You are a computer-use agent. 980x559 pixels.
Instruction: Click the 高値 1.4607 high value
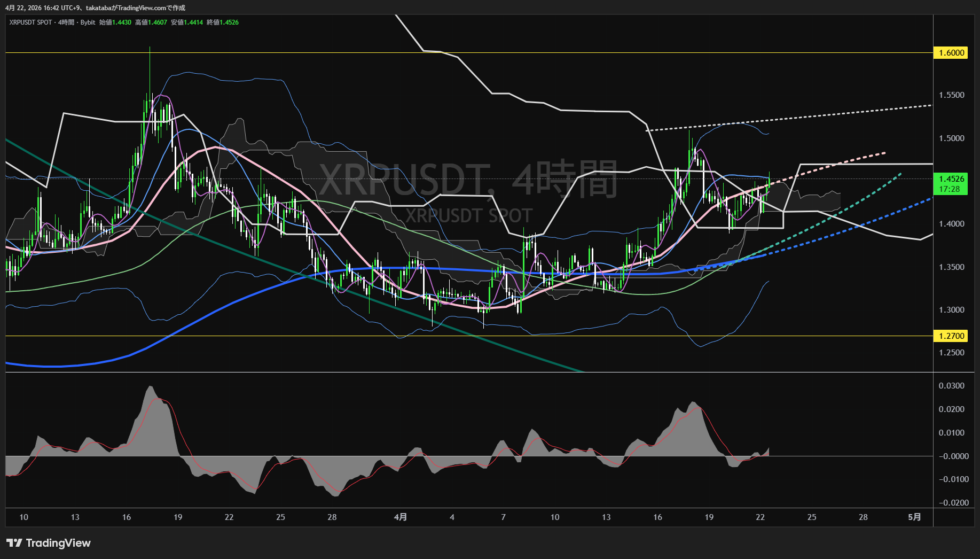pos(151,22)
